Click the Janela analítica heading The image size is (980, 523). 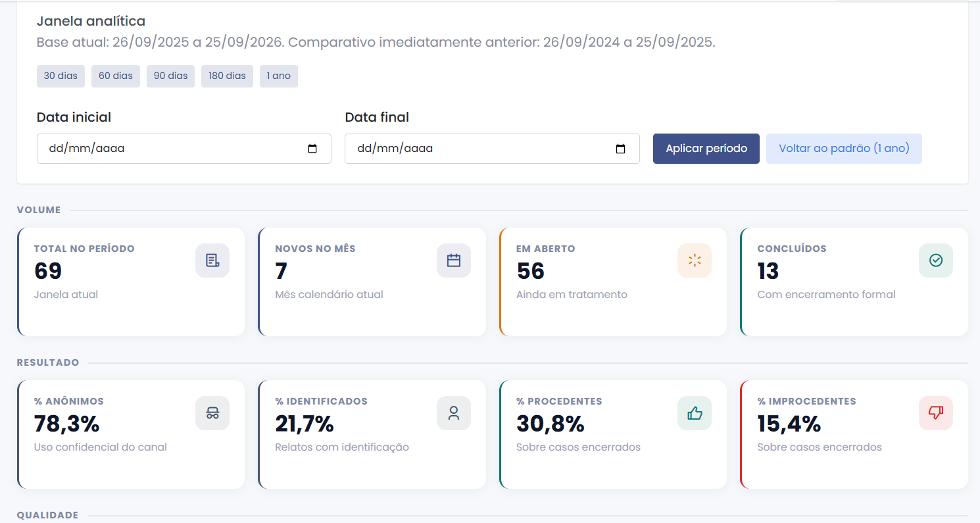[x=91, y=22]
